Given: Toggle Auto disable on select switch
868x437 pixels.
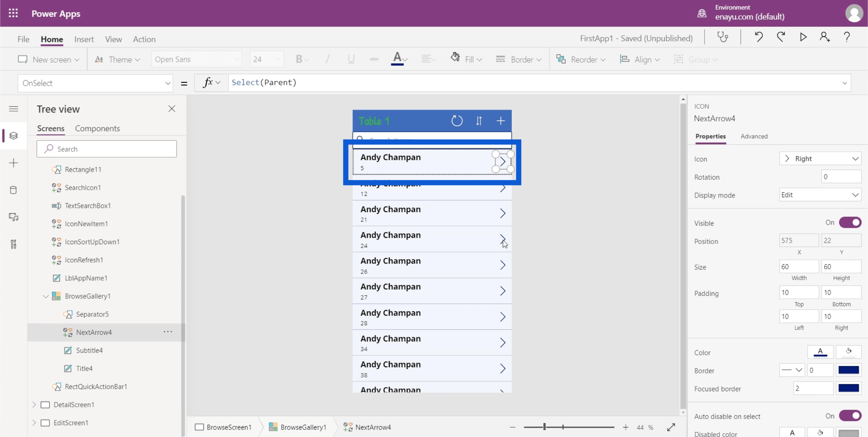Looking at the screenshot, I should click(850, 416).
